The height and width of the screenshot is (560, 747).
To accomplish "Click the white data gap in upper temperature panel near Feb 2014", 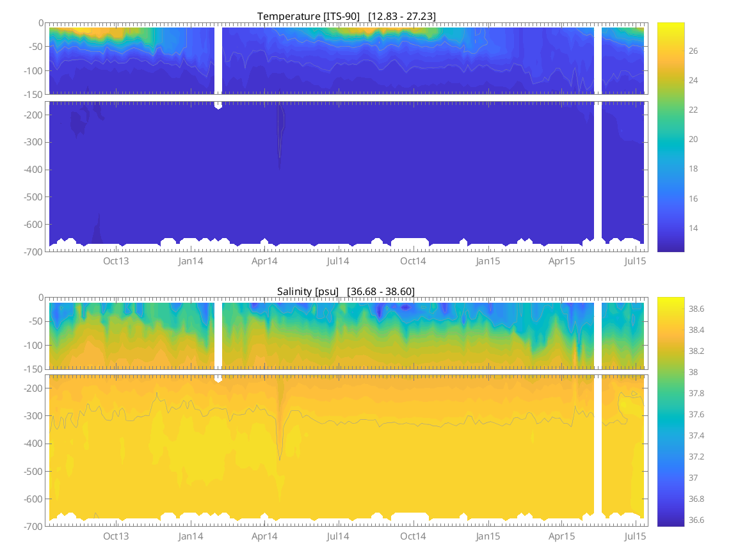I will 218,61.
